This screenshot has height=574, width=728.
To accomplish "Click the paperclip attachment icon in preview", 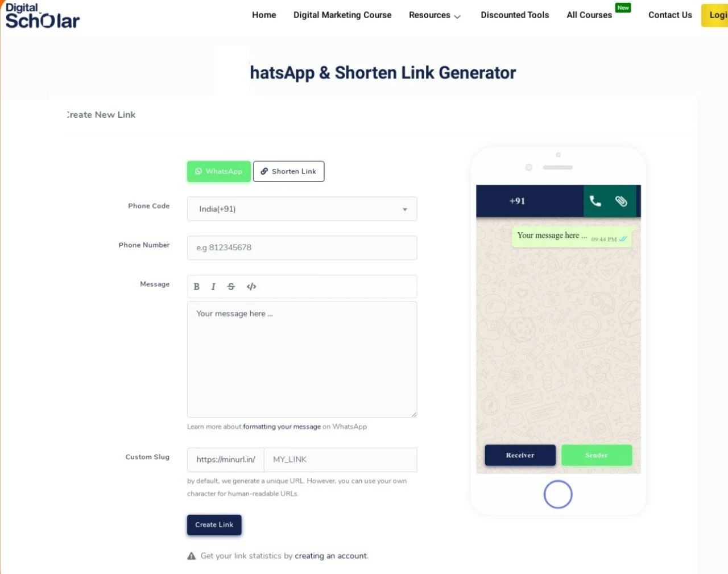I will (621, 201).
